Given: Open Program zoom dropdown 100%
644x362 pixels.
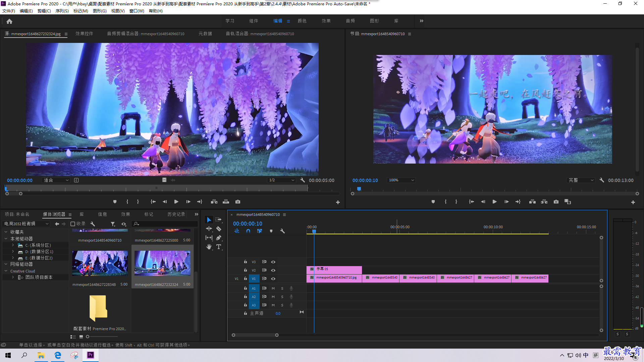Looking at the screenshot, I should [401, 180].
